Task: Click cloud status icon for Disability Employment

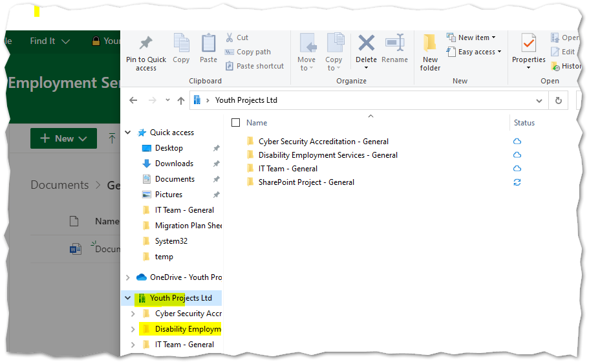Action: coord(517,155)
